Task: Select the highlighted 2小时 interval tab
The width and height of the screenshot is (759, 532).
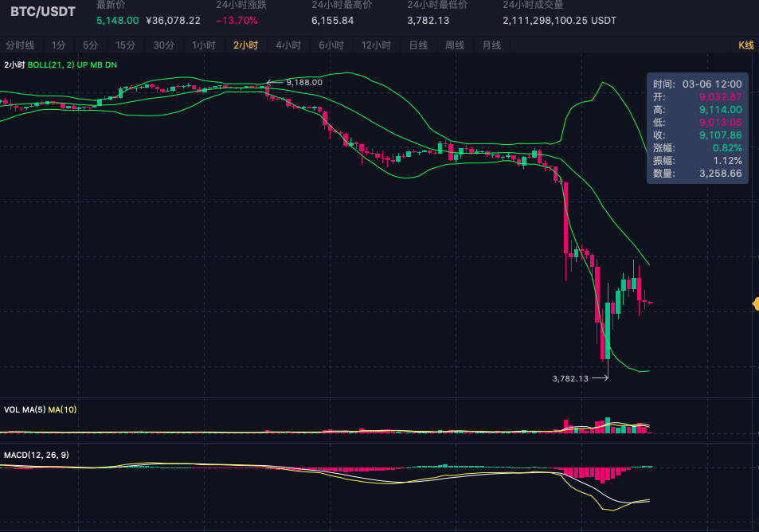Action: (x=246, y=45)
